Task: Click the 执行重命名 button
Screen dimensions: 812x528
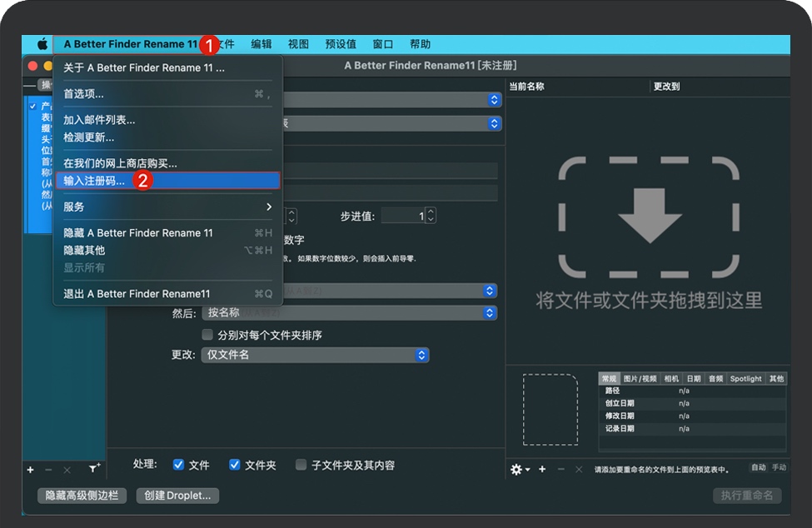Action: coord(747,496)
